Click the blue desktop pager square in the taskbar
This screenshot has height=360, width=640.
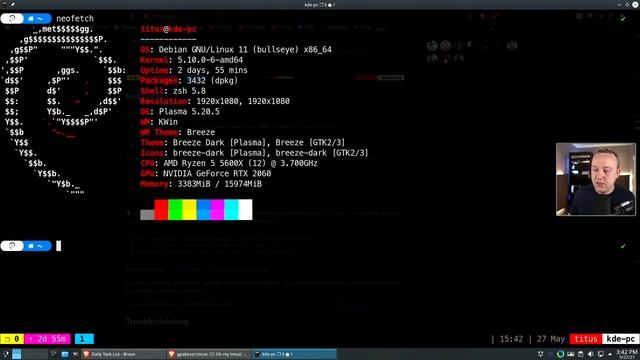click(x=16, y=354)
